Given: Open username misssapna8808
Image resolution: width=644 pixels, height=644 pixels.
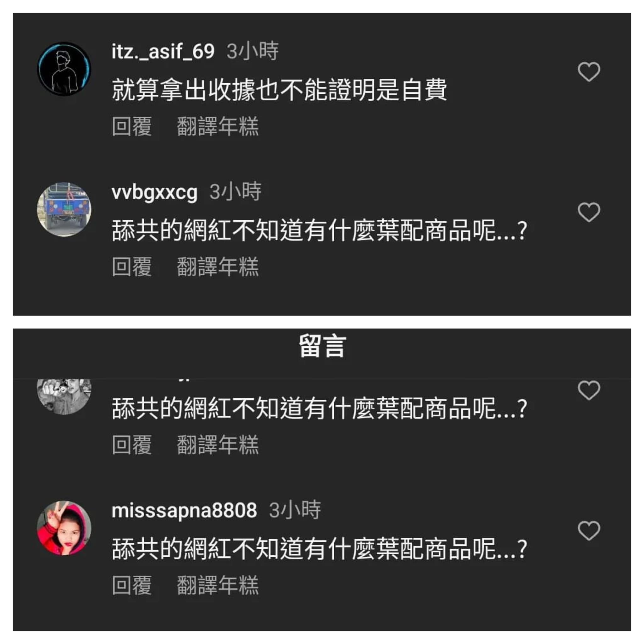Looking at the screenshot, I should pos(184,510).
